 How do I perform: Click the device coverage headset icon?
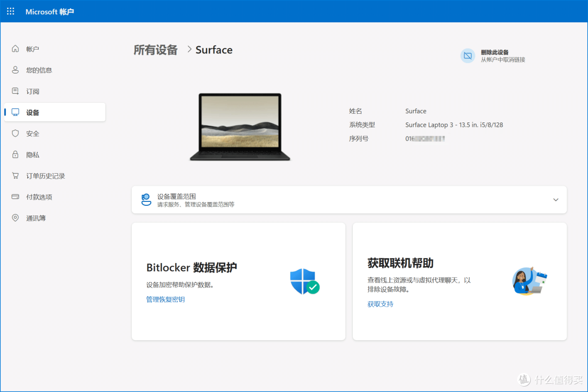coord(146,200)
